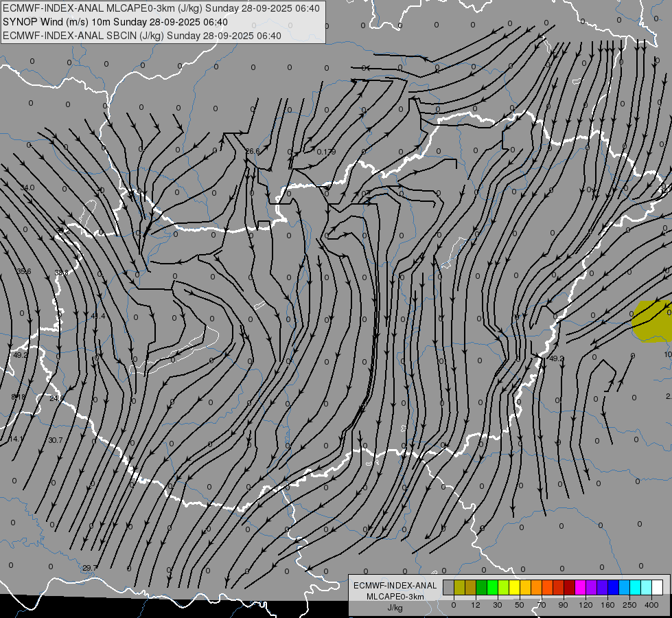Click the dark red legend swatch
672x618 pixels.
(569, 587)
